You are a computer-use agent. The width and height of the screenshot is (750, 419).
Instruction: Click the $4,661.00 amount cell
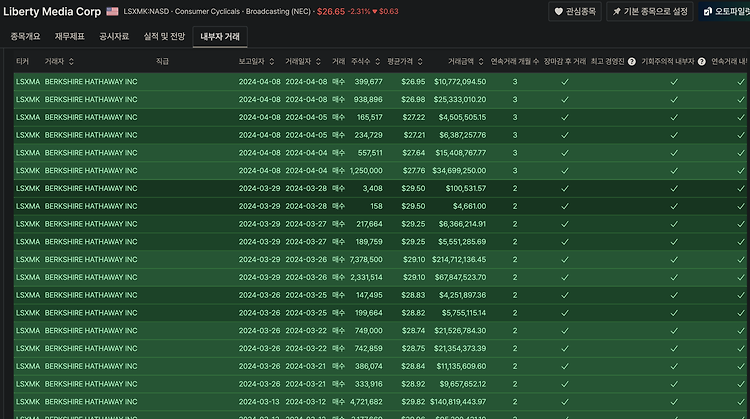coord(470,206)
